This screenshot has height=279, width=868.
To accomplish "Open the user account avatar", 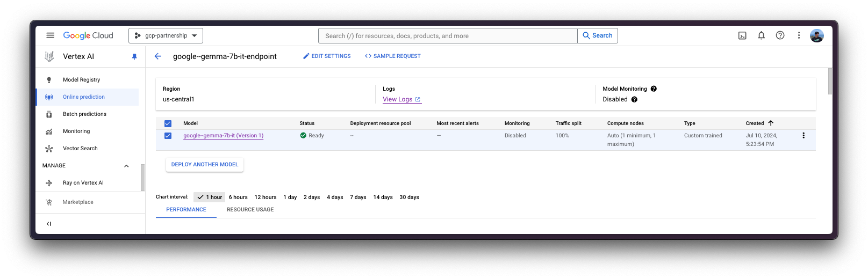I will tap(817, 35).
